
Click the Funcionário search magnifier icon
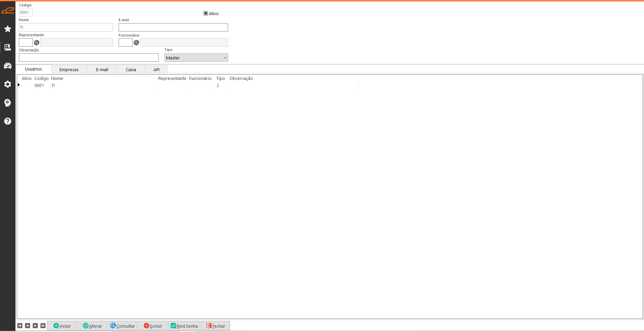click(136, 43)
